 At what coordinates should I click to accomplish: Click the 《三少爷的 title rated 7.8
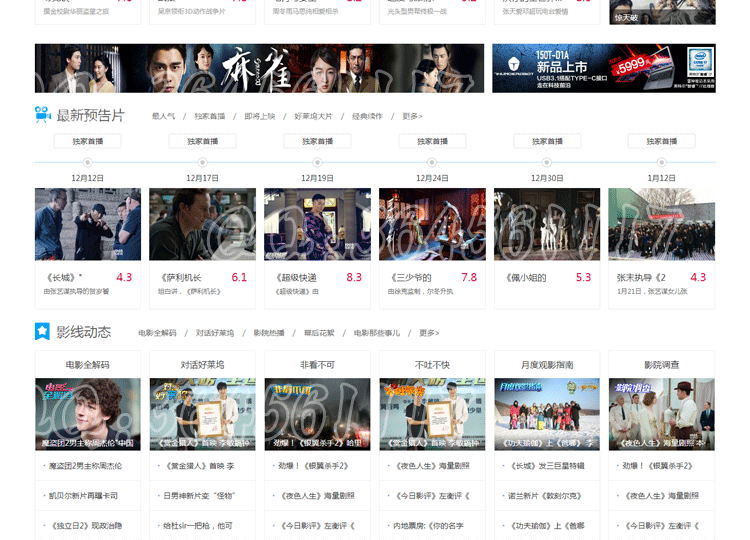pos(411,277)
